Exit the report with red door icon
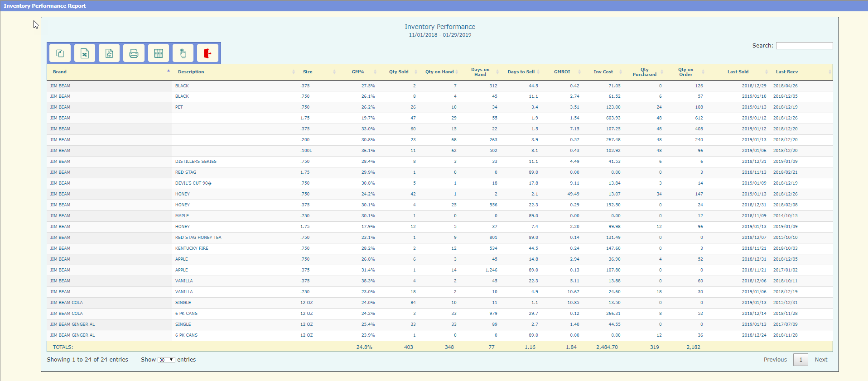Screen dimensions: 868x381 click(x=207, y=53)
